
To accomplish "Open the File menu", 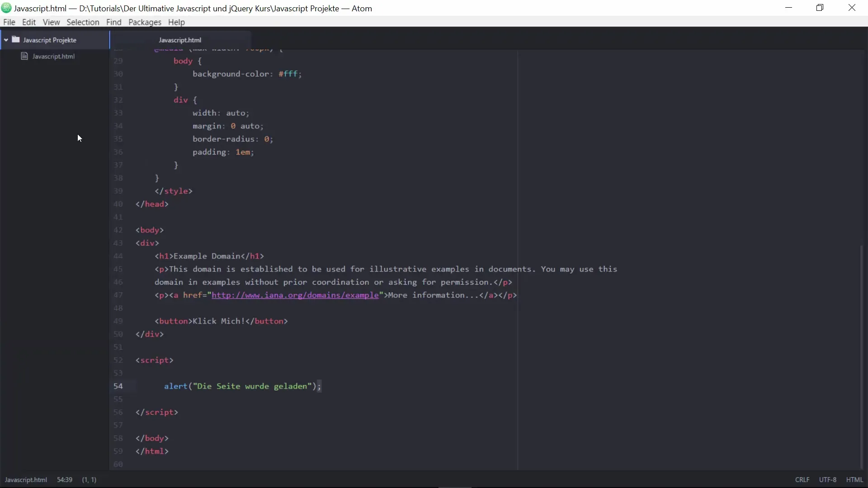I will point(9,22).
